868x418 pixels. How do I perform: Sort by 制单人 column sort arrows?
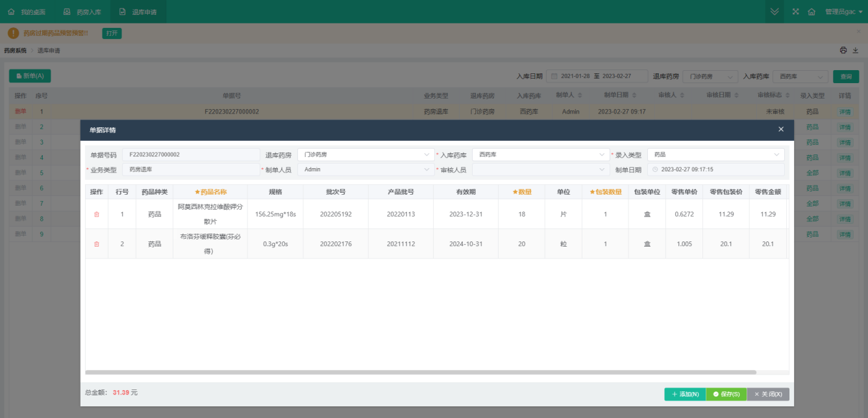coord(580,95)
